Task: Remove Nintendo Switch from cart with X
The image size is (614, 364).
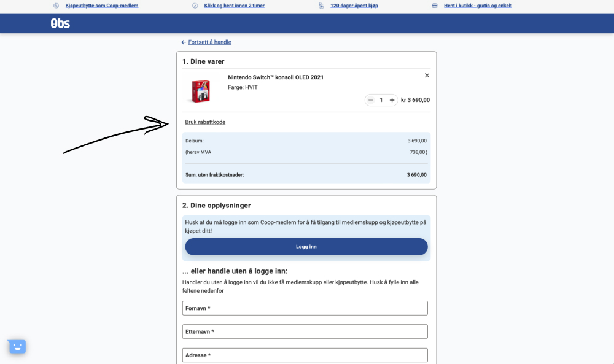Action: [427, 76]
